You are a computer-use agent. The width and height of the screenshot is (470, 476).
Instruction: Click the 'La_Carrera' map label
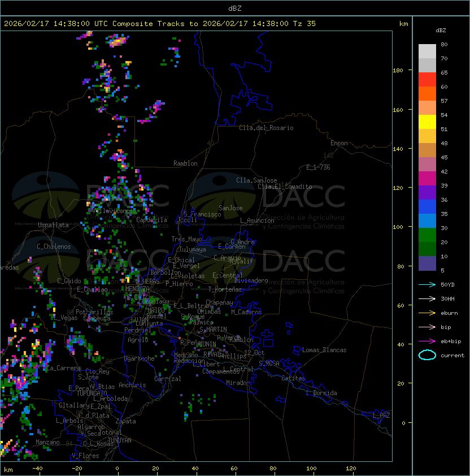click(63, 368)
